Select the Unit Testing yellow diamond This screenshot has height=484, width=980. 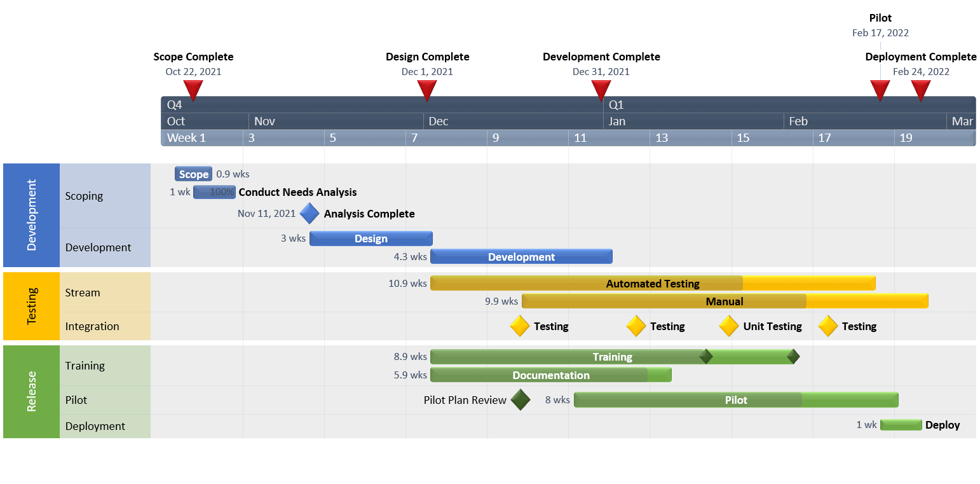coord(729,326)
